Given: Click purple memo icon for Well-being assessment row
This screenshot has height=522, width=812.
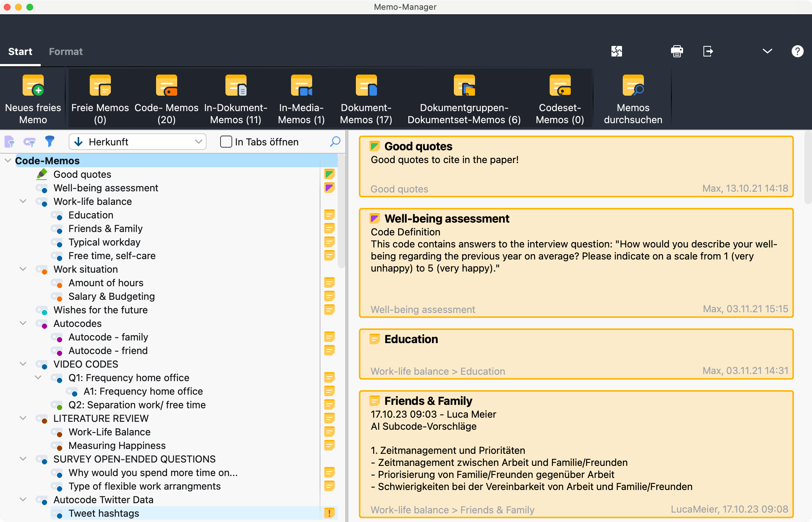Looking at the screenshot, I should (x=329, y=188).
